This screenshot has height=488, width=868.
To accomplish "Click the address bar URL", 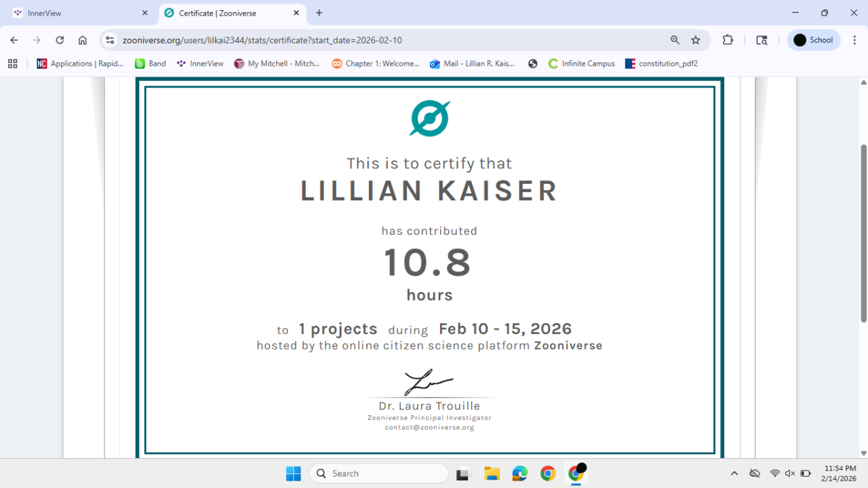I will point(262,40).
